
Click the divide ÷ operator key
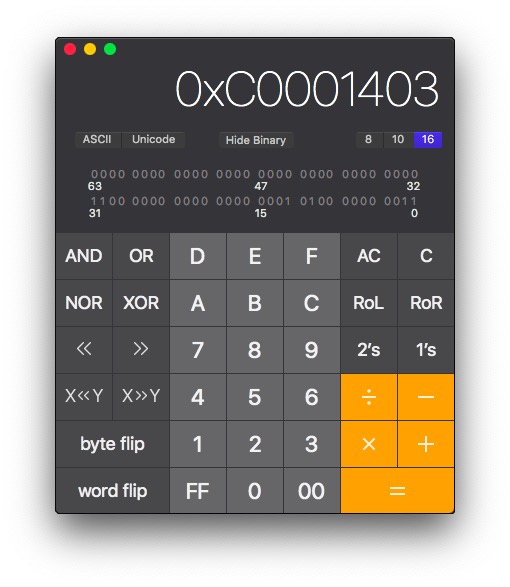click(x=369, y=397)
